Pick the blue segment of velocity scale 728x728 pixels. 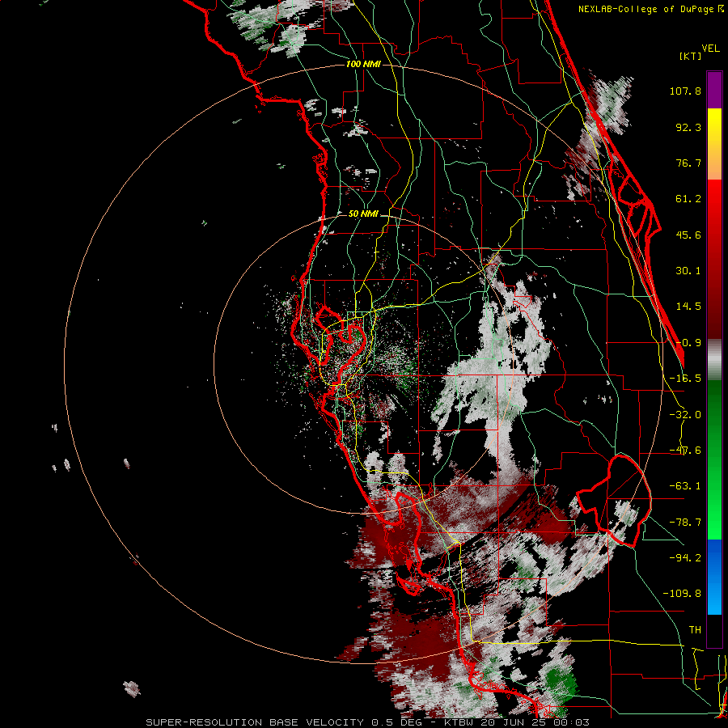(x=714, y=577)
